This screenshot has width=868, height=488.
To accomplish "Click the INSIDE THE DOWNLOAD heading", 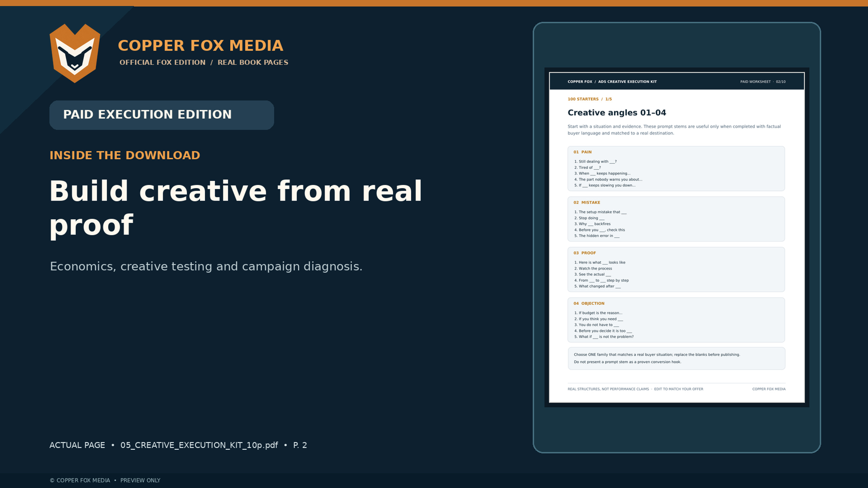I will tap(125, 155).
